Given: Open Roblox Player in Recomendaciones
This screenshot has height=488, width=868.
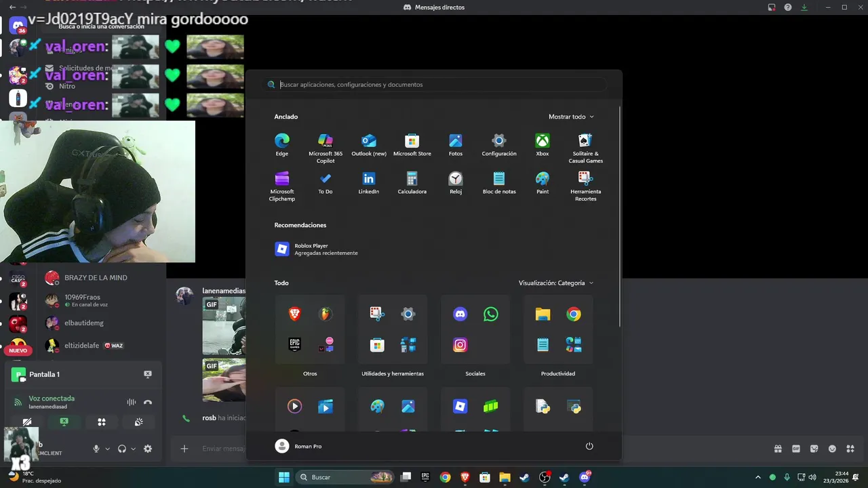Looking at the screenshot, I should 316,249.
